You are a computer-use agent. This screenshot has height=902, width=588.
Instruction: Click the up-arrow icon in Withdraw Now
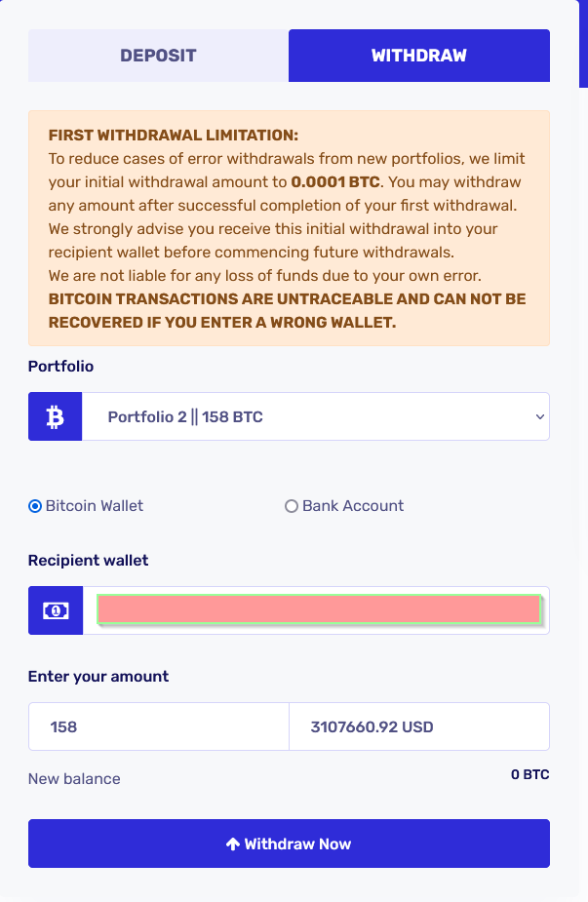point(232,843)
